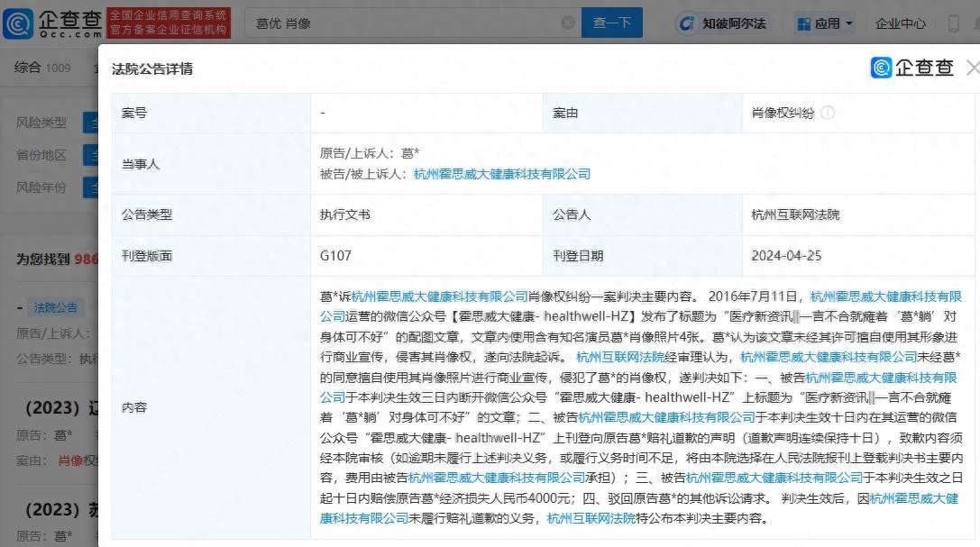The height and width of the screenshot is (547, 980).
Task: Clear the search box with the X icon
Action: [x=568, y=23]
